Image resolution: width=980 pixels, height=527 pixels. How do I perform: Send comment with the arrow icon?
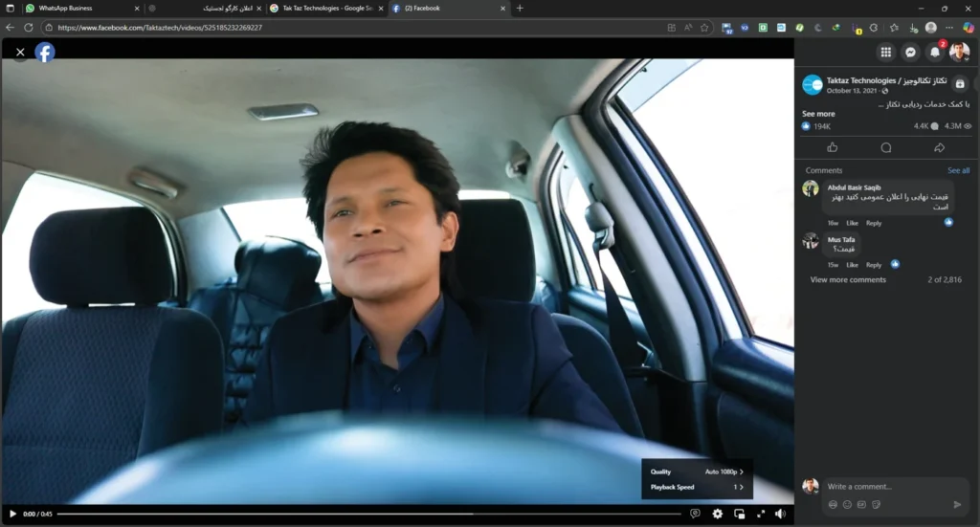(x=957, y=504)
